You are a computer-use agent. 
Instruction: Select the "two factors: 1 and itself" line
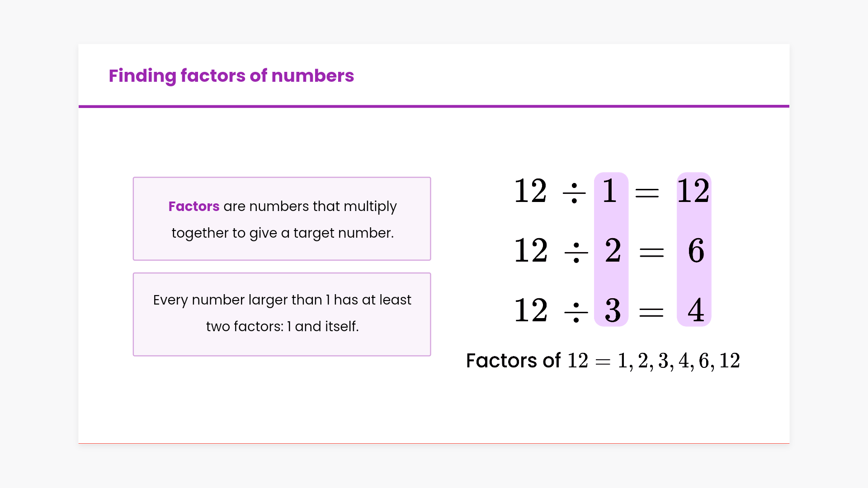282,326
